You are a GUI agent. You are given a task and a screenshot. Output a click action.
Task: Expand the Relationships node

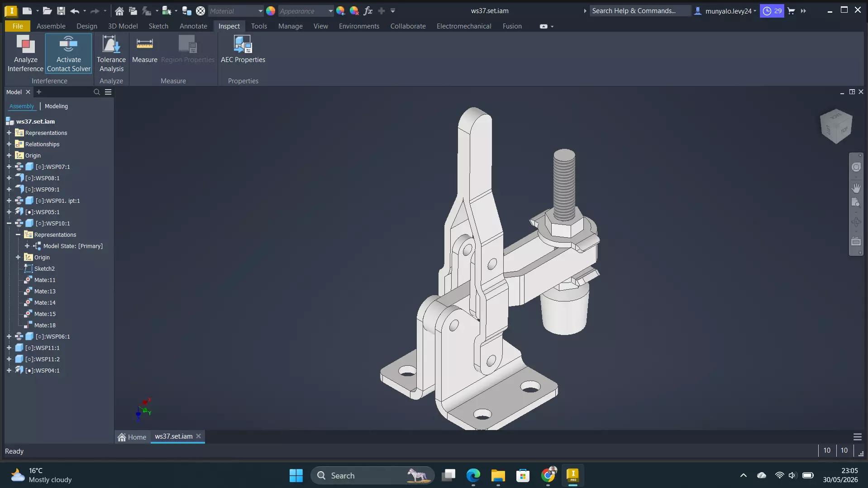(9, 144)
